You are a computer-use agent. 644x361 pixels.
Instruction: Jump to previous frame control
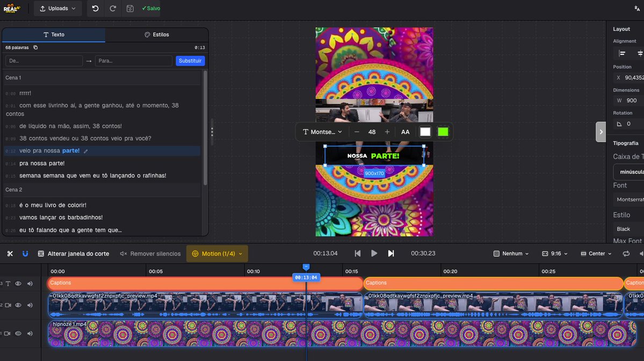click(x=358, y=254)
